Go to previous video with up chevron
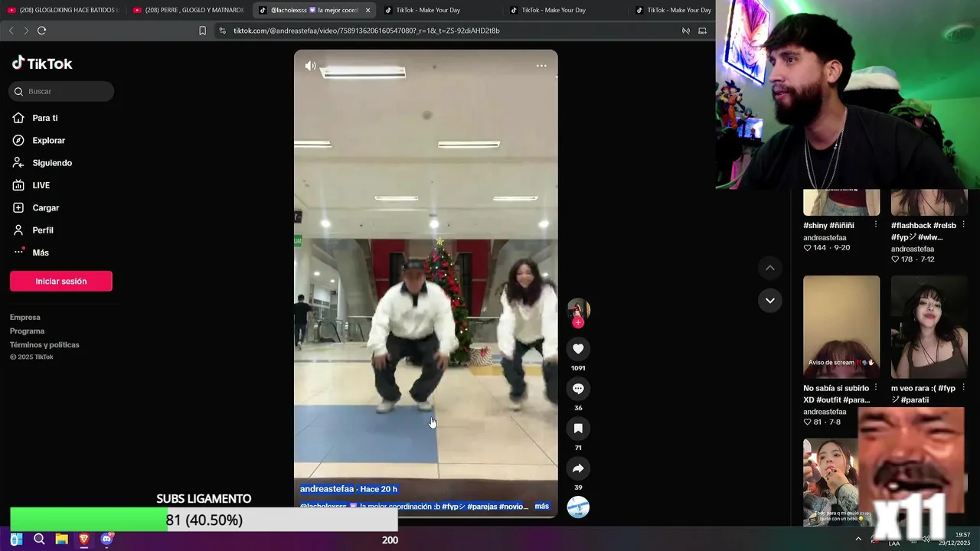980x551 pixels. [770, 268]
